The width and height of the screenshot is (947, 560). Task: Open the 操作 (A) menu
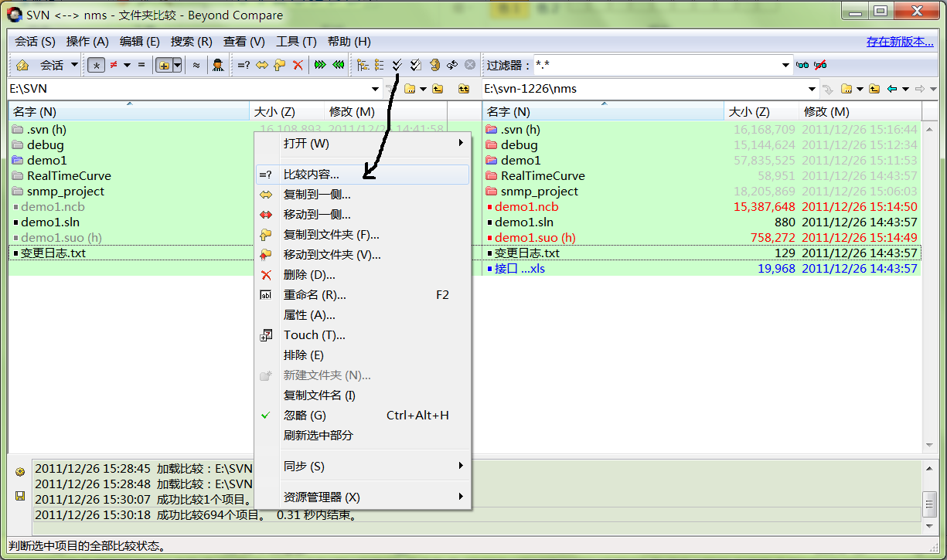coord(87,42)
